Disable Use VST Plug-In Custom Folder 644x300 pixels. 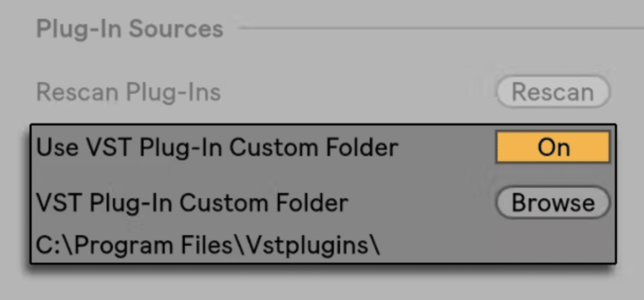click(553, 147)
